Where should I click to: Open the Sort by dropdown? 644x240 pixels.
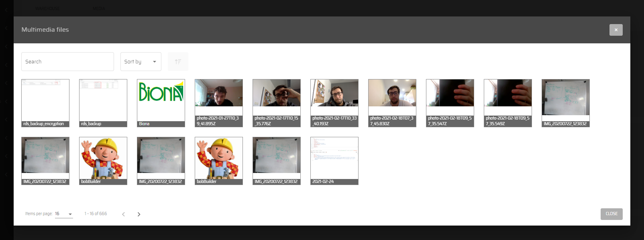pyautogui.click(x=141, y=62)
